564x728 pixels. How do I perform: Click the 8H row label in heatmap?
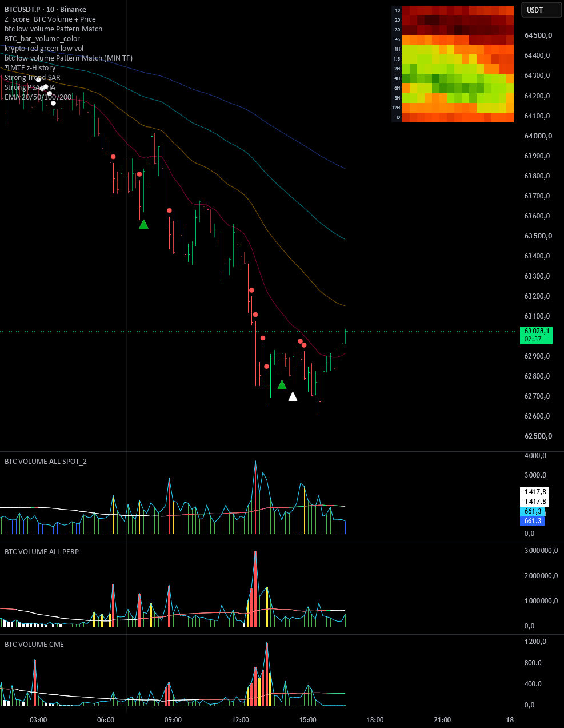[397, 98]
